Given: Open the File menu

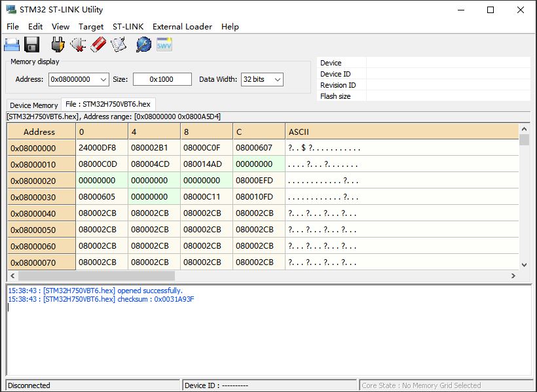Looking at the screenshot, I should [x=12, y=26].
